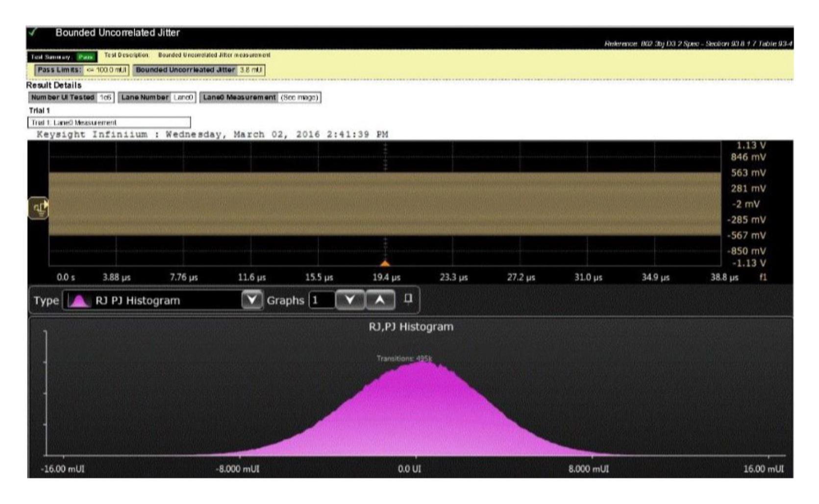Click the Type label beside histogram dropdown
The width and height of the screenshot is (819, 504).
pyautogui.click(x=46, y=300)
